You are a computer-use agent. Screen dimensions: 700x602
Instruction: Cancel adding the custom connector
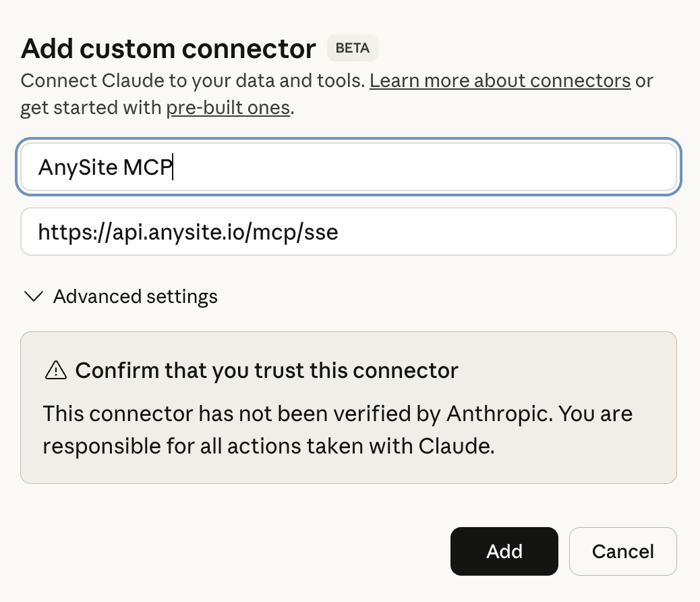point(622,551)
